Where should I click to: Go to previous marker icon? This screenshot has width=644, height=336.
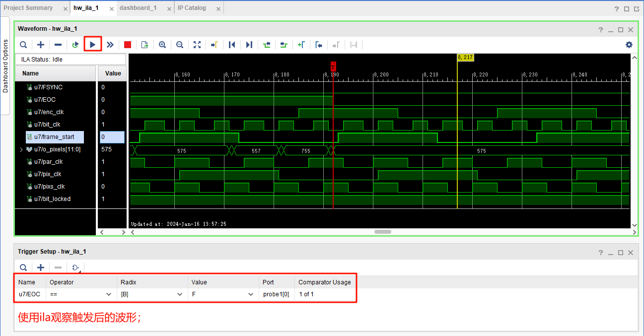pyautogui.click(x=319, y=45)
